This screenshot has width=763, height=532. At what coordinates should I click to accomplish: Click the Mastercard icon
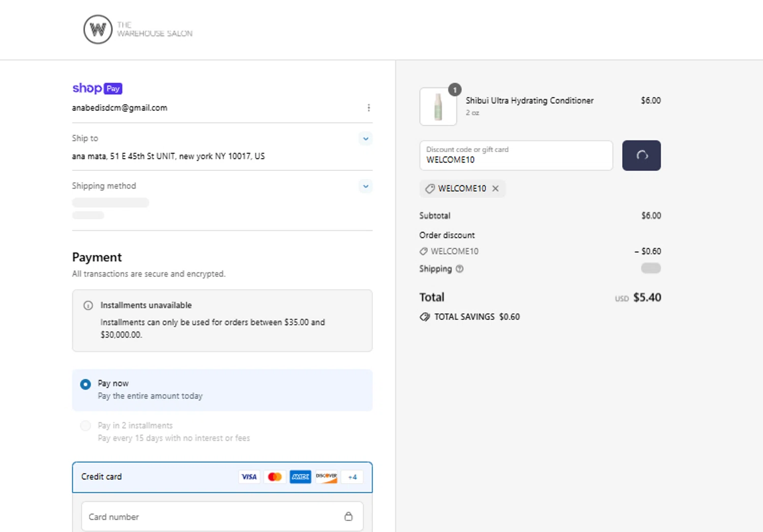[x=275, y=477]
